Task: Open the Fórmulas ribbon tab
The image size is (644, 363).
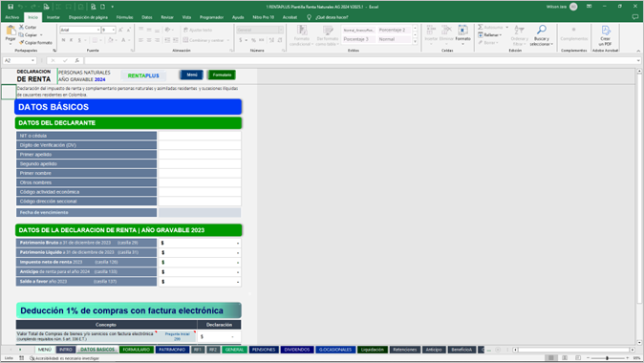Action: pyautogui.click(x=124, y=17)
